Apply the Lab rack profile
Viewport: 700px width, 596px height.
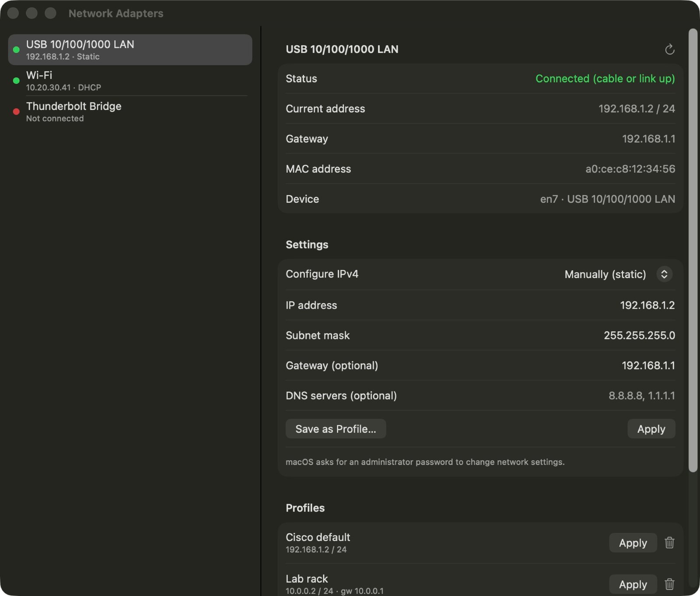tap(633, 584)
